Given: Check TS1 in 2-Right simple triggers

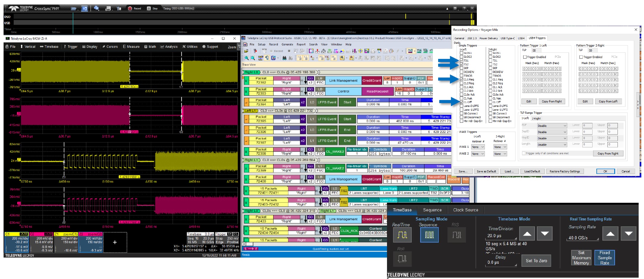Looking at the screenshot, I should pos(491,60).
